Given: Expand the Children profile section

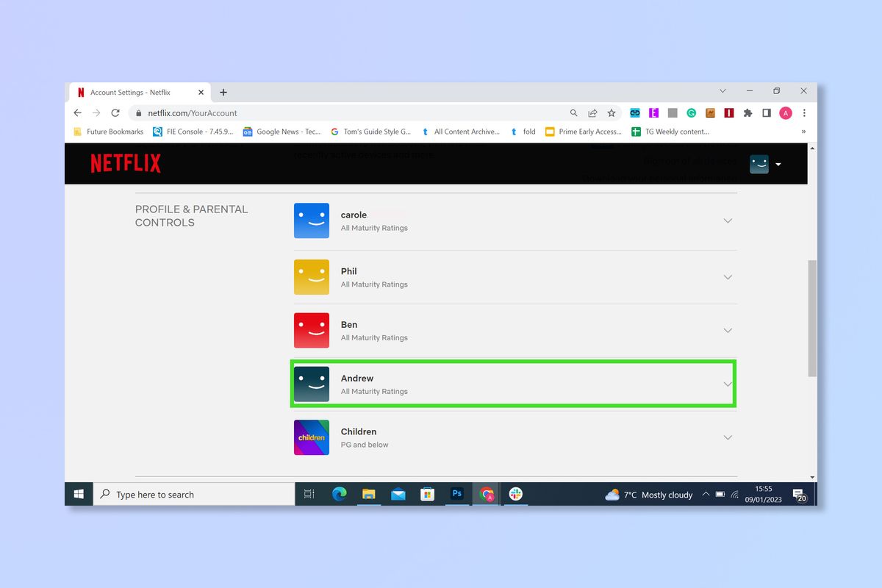Looking at the screenshot, I should [728, 437].
